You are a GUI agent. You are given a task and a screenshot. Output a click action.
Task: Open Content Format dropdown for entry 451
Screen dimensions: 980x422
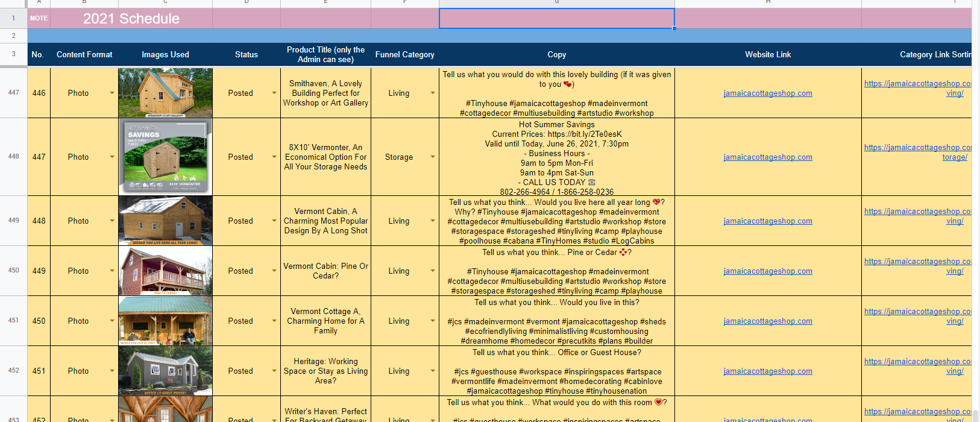pyautogui.click(x=112, y=371)
